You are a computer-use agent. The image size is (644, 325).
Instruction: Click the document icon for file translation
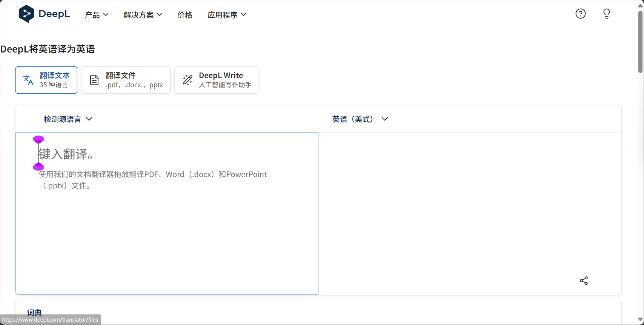click(x=94, y=80)
